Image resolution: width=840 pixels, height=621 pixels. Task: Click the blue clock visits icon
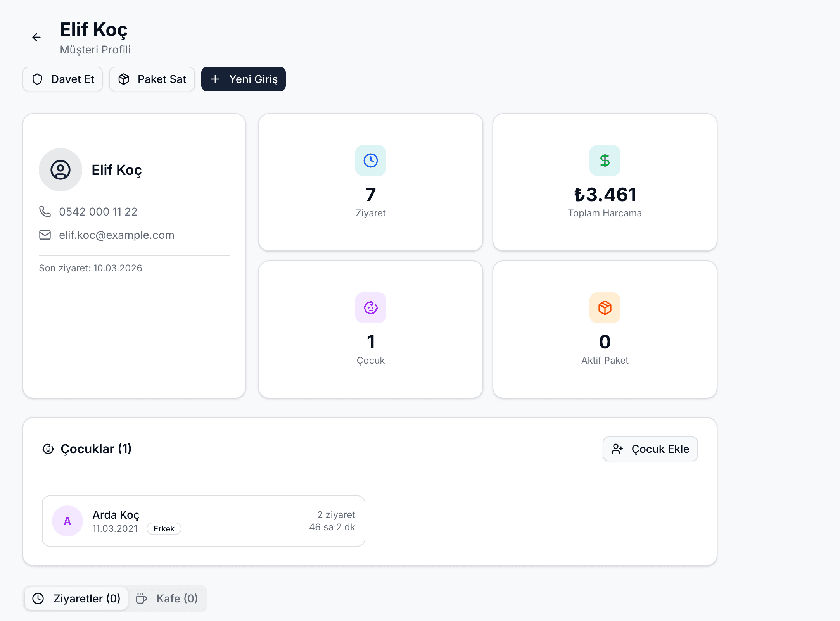point(370,160)
